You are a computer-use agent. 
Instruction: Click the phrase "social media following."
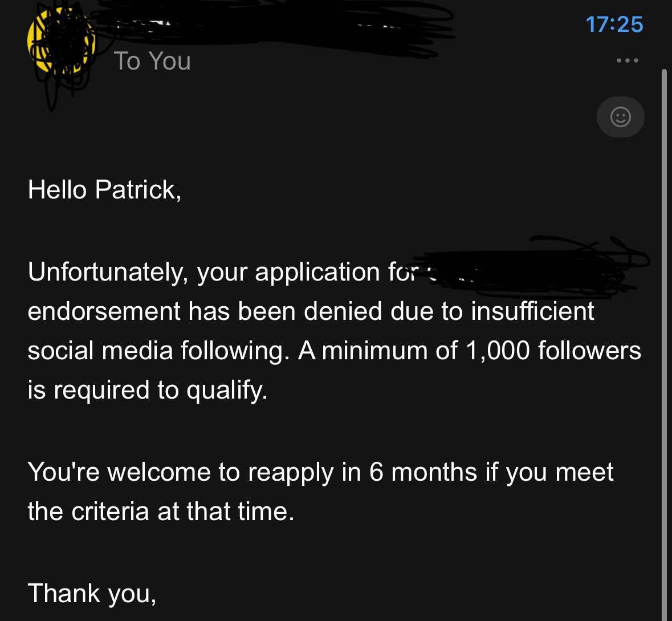point(155,351)
